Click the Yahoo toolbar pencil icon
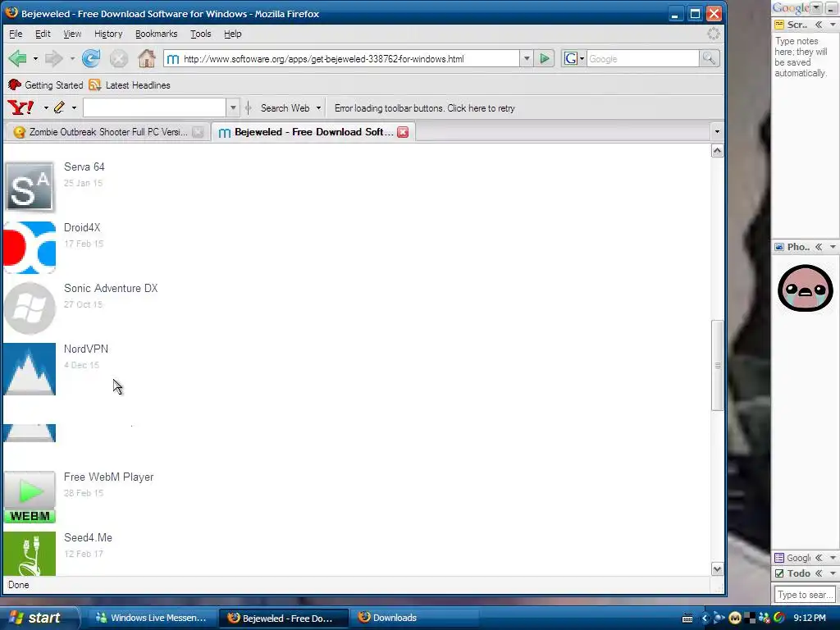The image size is (840, 630). point(59,107)
